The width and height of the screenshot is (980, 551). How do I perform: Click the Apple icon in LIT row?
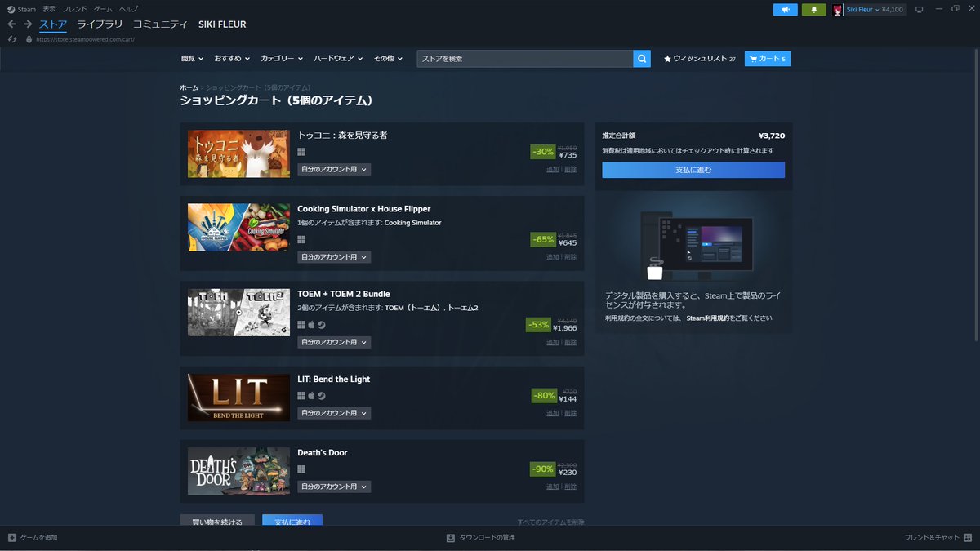[x=311, y=395]
